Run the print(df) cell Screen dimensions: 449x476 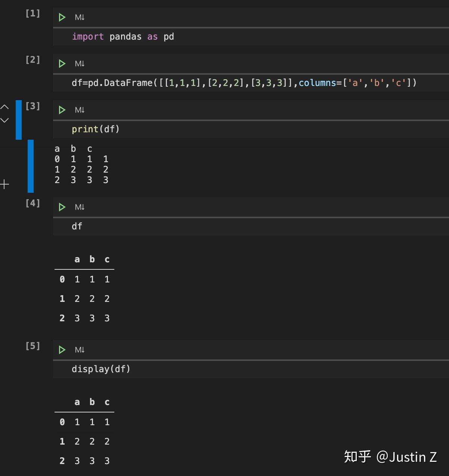click(62, 110)
